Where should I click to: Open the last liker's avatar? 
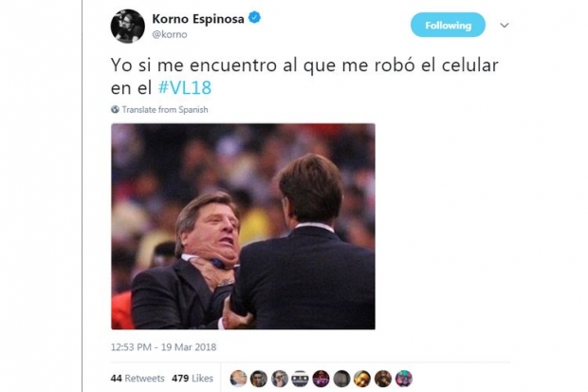tap(403, 379)
